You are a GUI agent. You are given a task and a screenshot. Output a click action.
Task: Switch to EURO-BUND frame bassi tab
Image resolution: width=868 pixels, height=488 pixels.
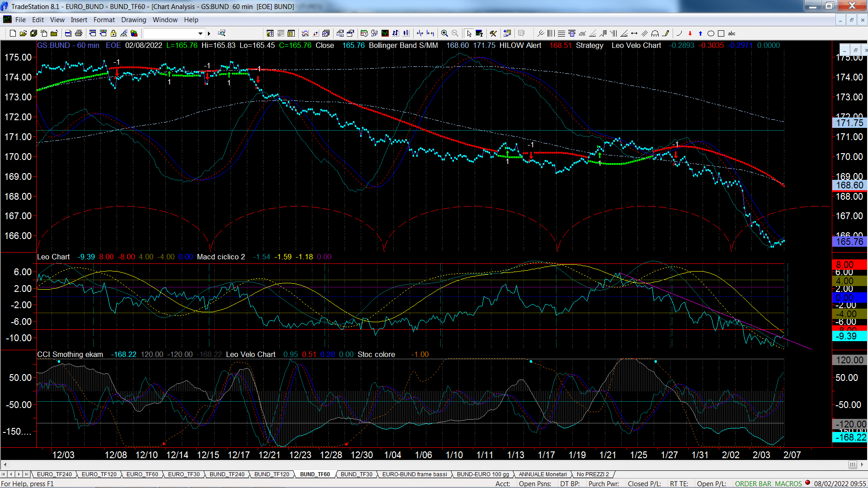point(415,474)
